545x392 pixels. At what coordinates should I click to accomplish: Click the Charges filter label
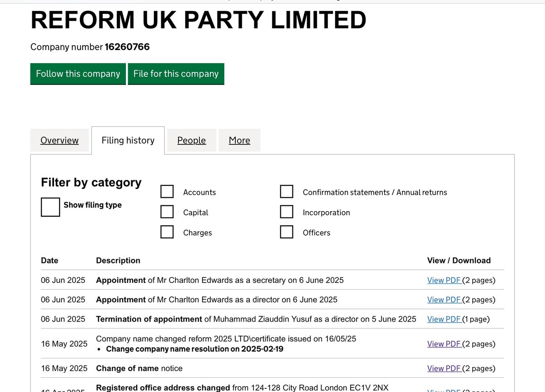pyautogui.click(x=198, y=233)
